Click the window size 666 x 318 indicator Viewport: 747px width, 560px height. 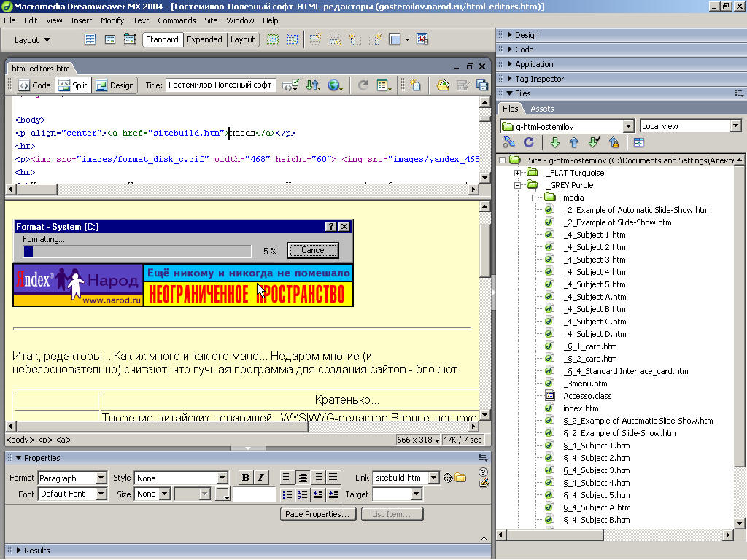point(417,440)
